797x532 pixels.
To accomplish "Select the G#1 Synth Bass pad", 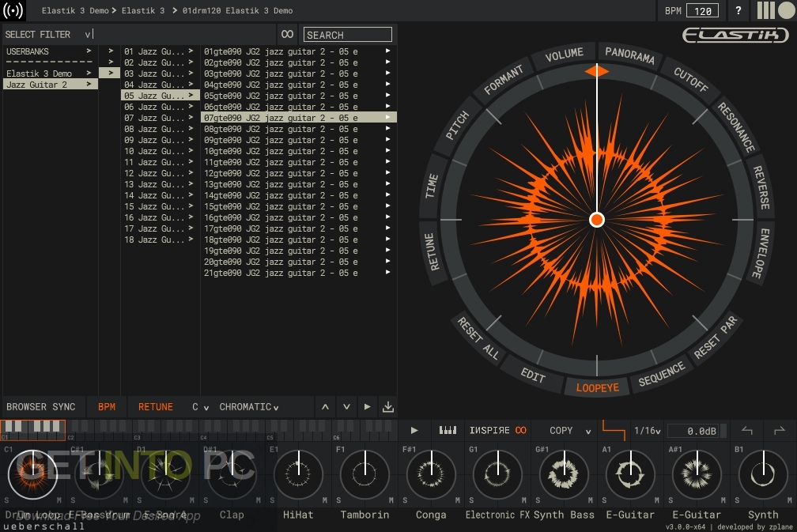I will click(564, 474).
